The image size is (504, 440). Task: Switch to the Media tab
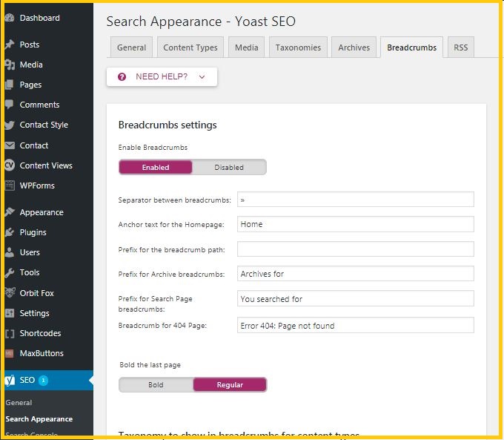(x=247, y=47)
